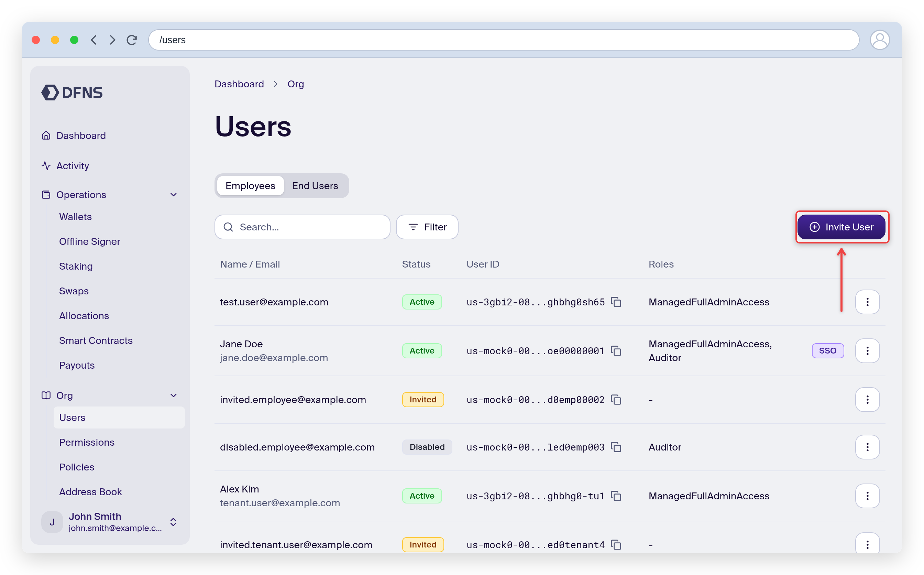
Task: Click Auditor role for disabled.employee@example.com
Action: [665, 447]
